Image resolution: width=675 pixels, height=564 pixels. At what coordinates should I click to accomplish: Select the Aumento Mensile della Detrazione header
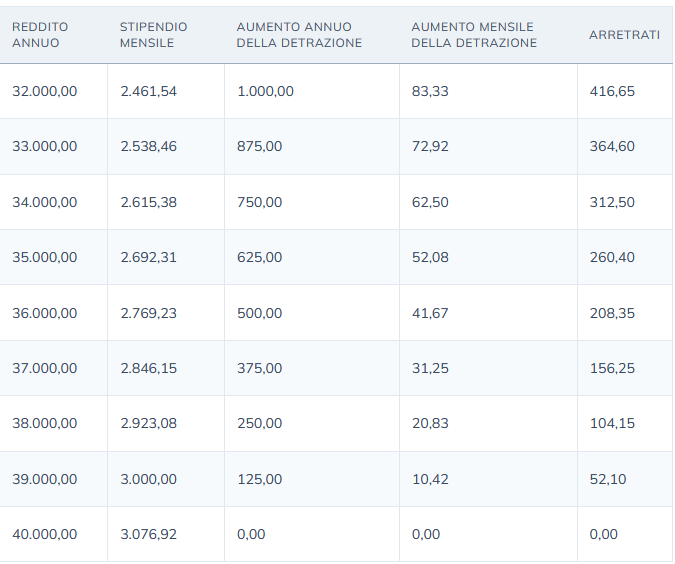[474, 35]
